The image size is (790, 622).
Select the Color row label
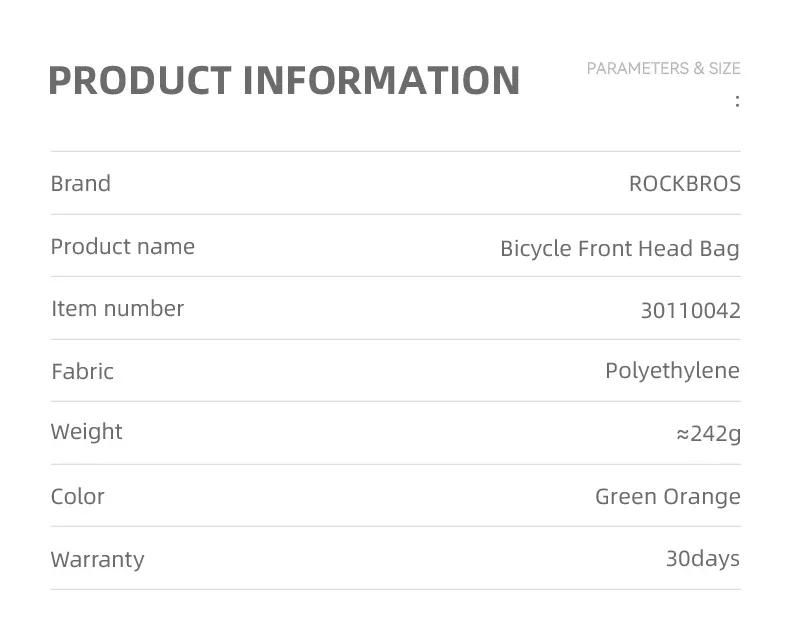coord(78,497)
